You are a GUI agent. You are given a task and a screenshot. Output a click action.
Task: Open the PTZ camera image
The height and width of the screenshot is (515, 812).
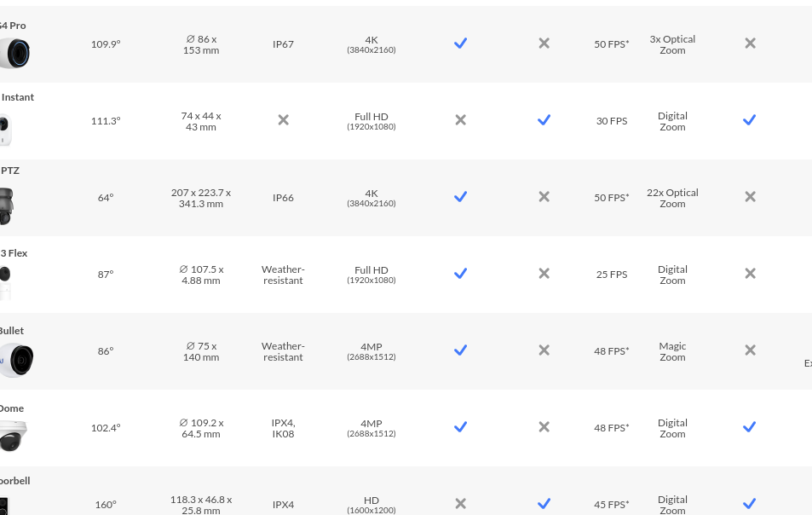pos(7,205)
